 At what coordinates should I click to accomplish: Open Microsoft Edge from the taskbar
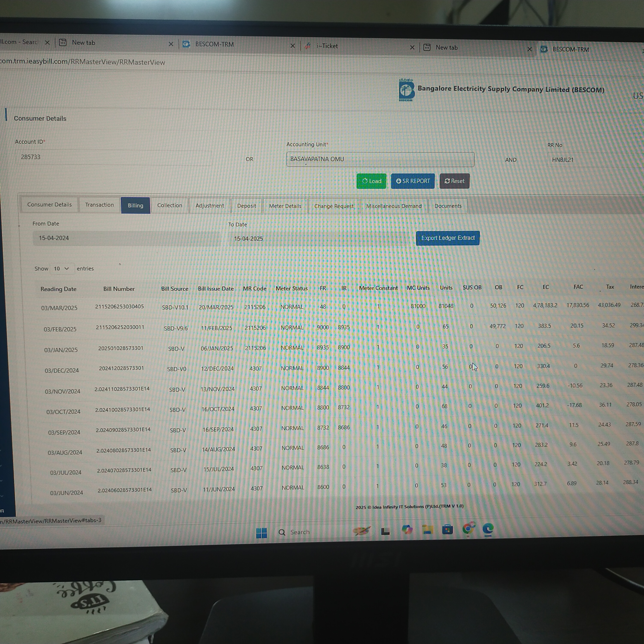(488, 529)
